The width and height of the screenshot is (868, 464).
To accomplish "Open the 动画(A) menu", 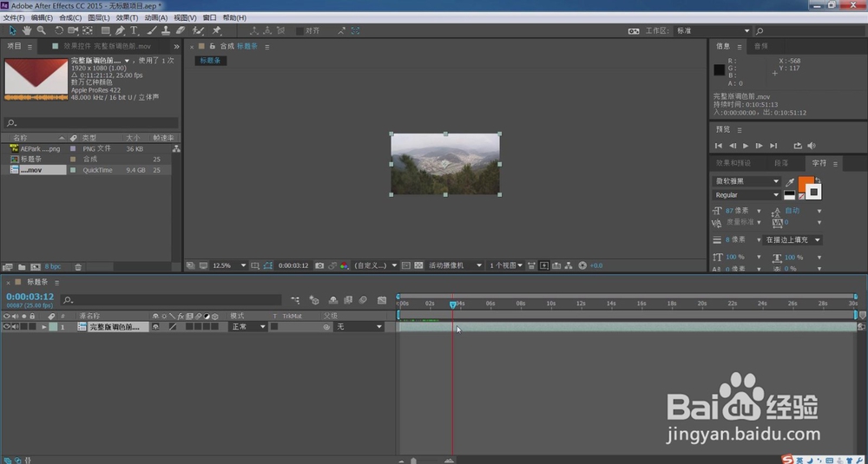I will (155, 17).
